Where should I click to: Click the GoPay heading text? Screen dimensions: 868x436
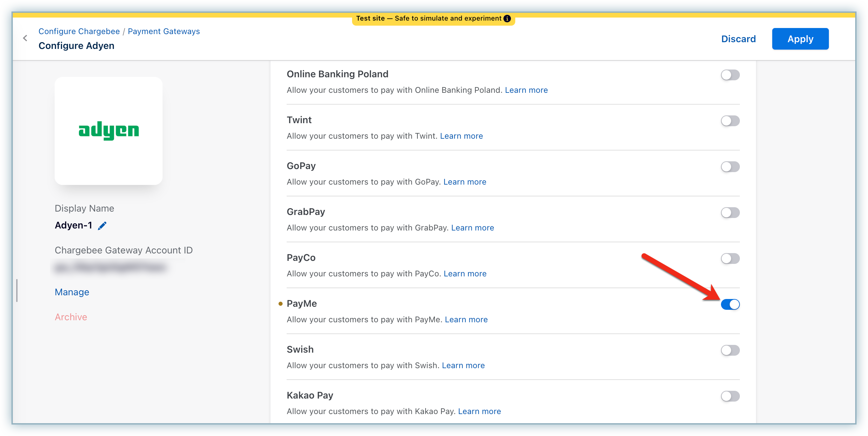coord(301,166)
